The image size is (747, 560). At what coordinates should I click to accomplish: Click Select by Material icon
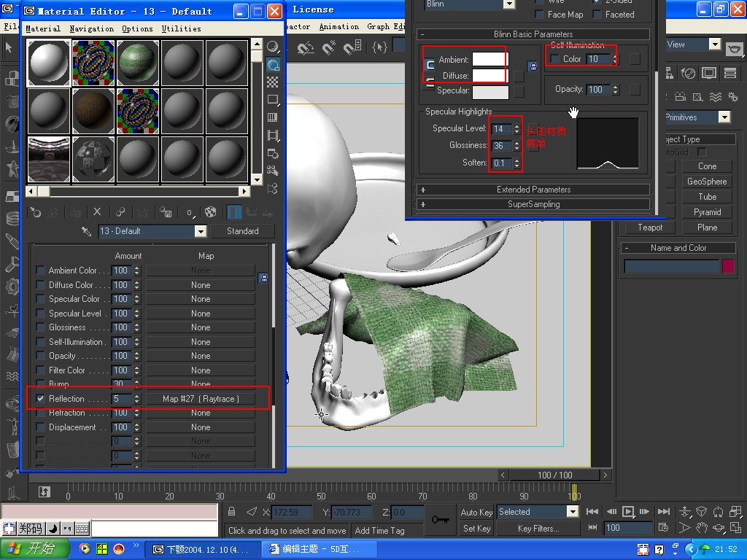pyautogui.click(x=273, y=171)
